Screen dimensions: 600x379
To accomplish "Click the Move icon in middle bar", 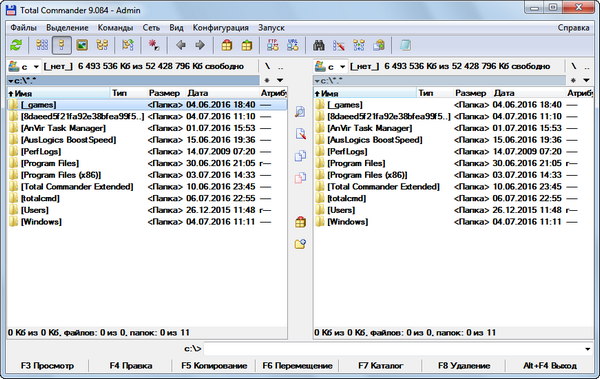I will [x=300, y=178].
